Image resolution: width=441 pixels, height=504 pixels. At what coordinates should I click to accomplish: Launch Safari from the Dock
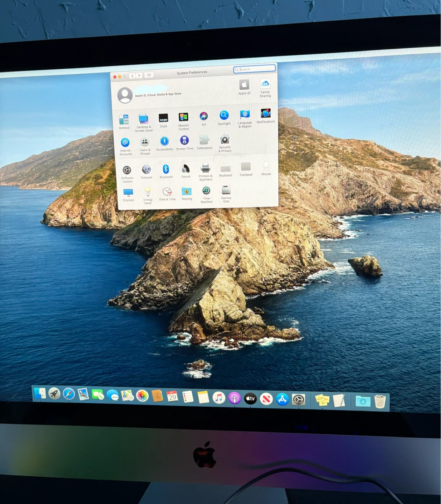(69, 394)
